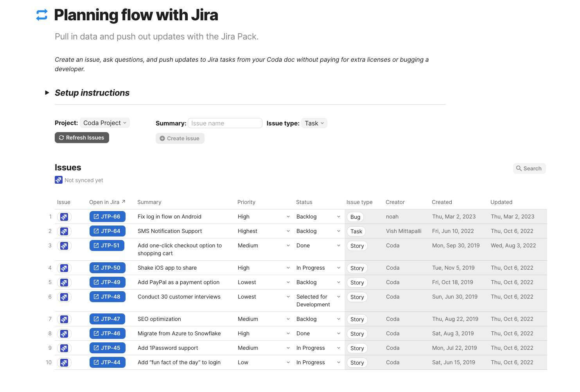Open status dropdown for Shake iOS app row

click(x=338, y=268)
